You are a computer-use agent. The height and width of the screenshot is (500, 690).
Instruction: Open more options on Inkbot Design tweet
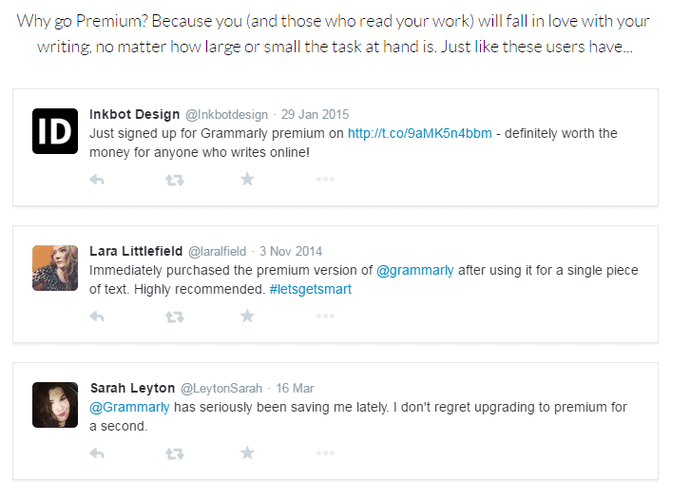click(325, 180)
